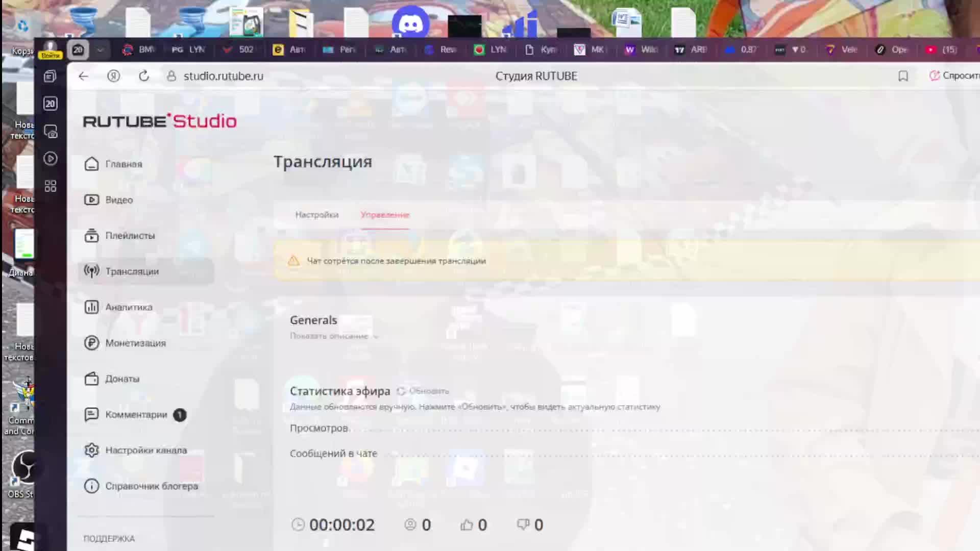
Task: Click the RUTUBE Studio logo
Action: 160,121
